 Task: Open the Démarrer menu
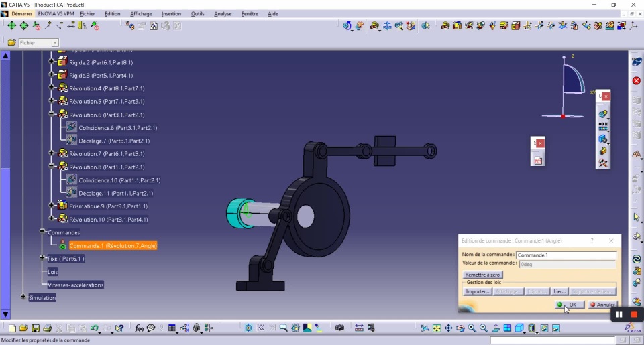coord(21,13)
